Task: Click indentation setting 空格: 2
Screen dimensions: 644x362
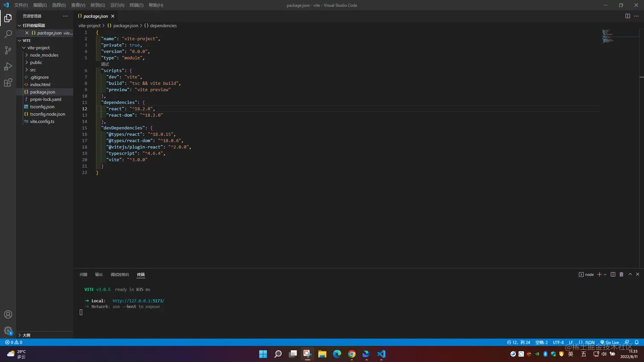Action: (x=541, y=342)
